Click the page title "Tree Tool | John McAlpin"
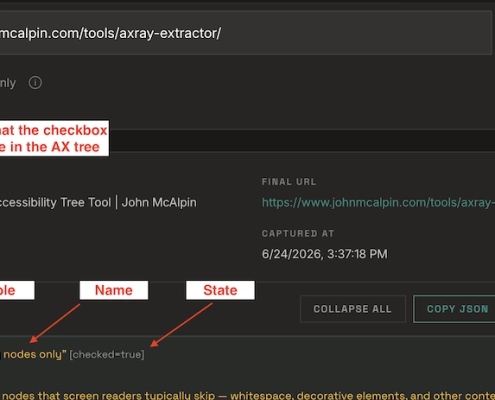The height and width of the screenshot is (400, 495). [98, 202]
